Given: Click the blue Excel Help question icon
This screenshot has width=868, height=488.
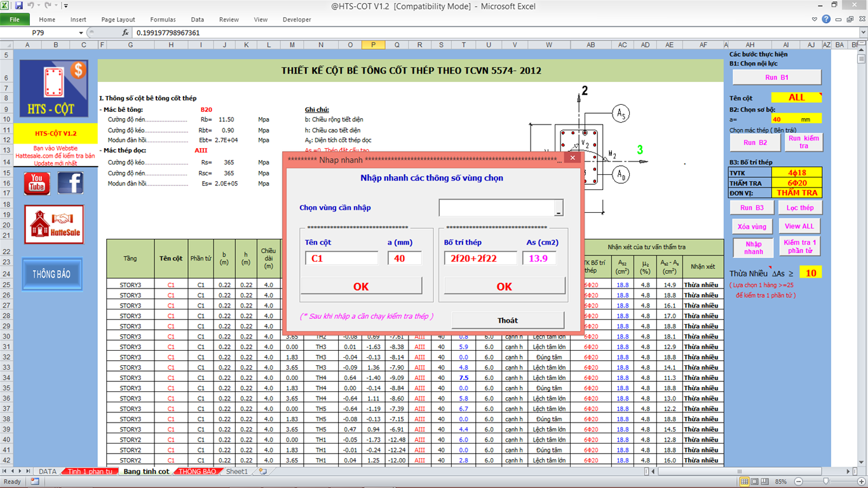Looking at the screenshot, I should pos(826,20).
